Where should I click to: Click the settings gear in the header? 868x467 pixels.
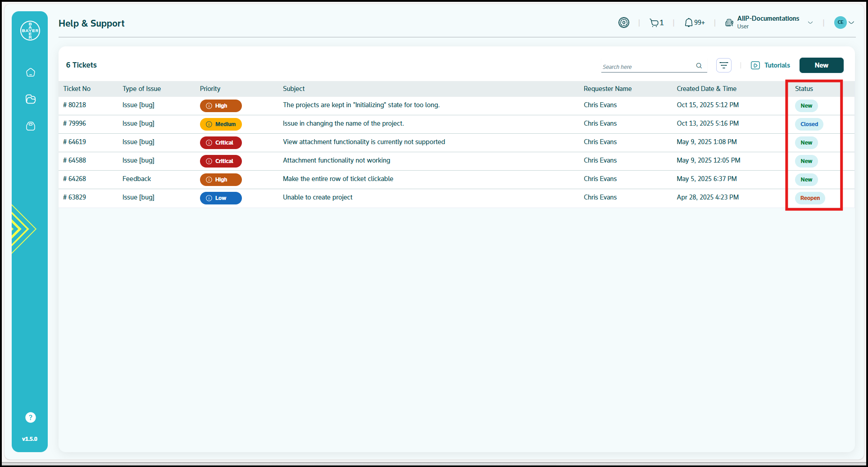coord(623,22)
